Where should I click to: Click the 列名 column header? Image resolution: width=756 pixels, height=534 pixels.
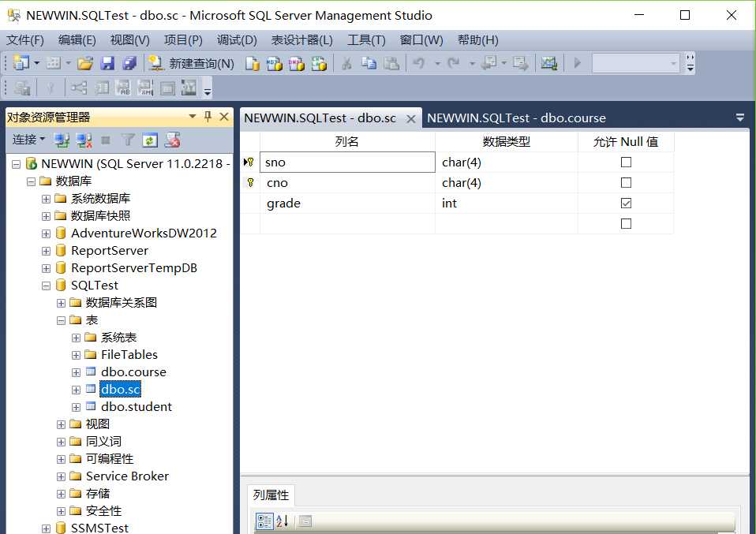click(347, 142)
